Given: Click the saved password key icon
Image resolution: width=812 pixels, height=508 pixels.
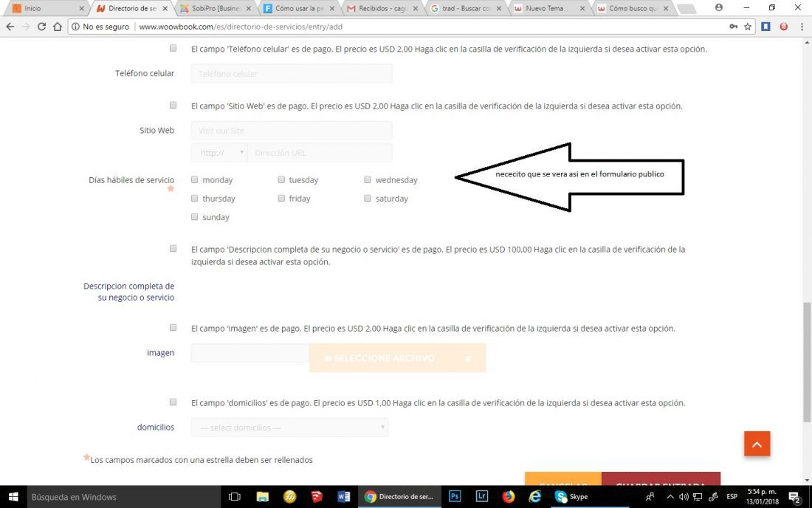Looking at the screenshot, I should (733, 27).
